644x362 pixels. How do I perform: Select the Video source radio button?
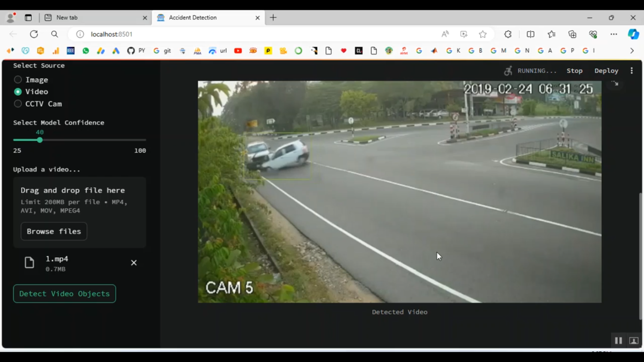(x=18, y=92)
